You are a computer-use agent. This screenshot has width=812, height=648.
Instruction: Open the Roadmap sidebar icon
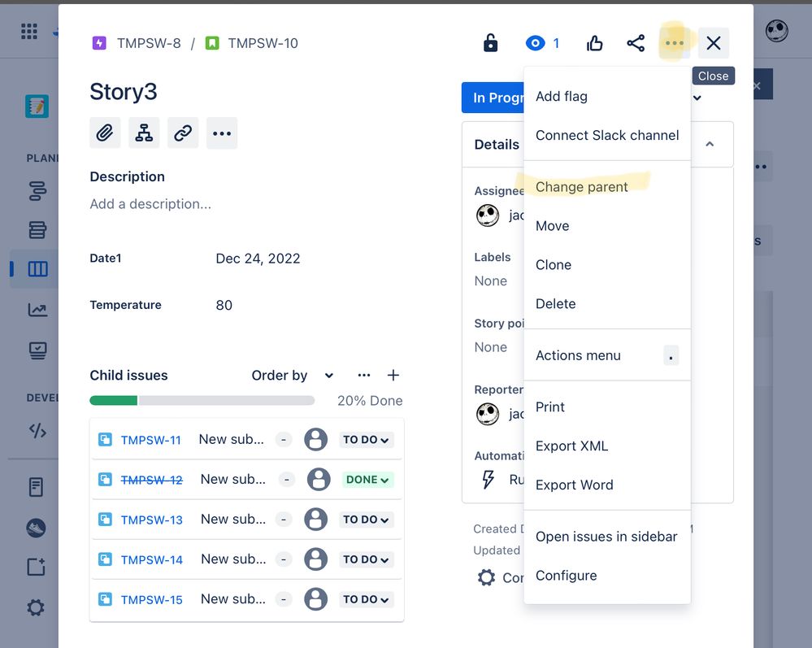[37, 190]
